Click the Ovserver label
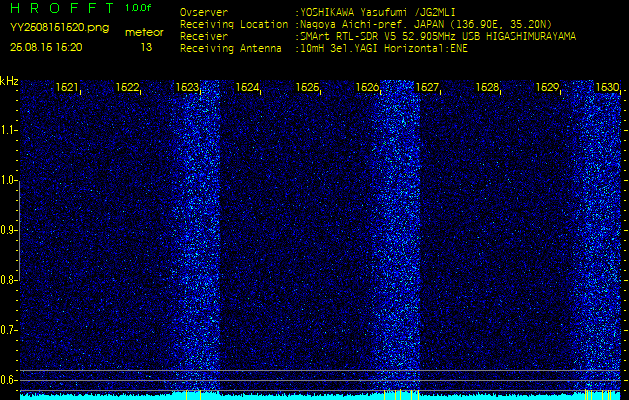The image size is (629, 400). pos(204,12)
